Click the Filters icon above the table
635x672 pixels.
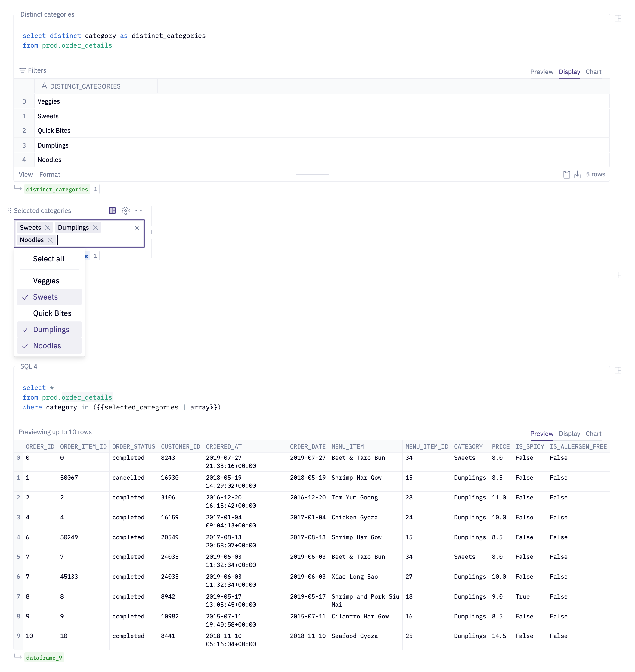[x=23, y=70]
